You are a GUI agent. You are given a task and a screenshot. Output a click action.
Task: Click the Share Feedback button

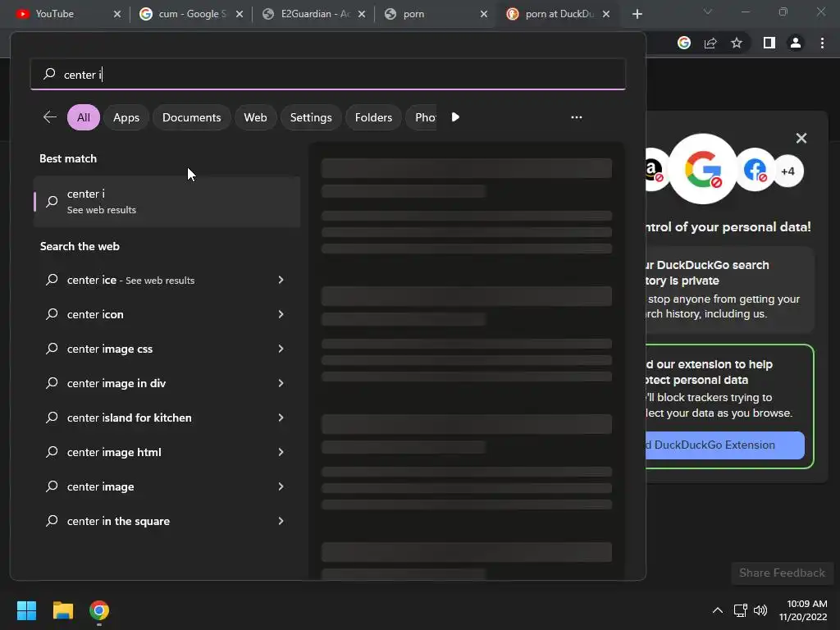pyautogui.click(x=782, y=573)
